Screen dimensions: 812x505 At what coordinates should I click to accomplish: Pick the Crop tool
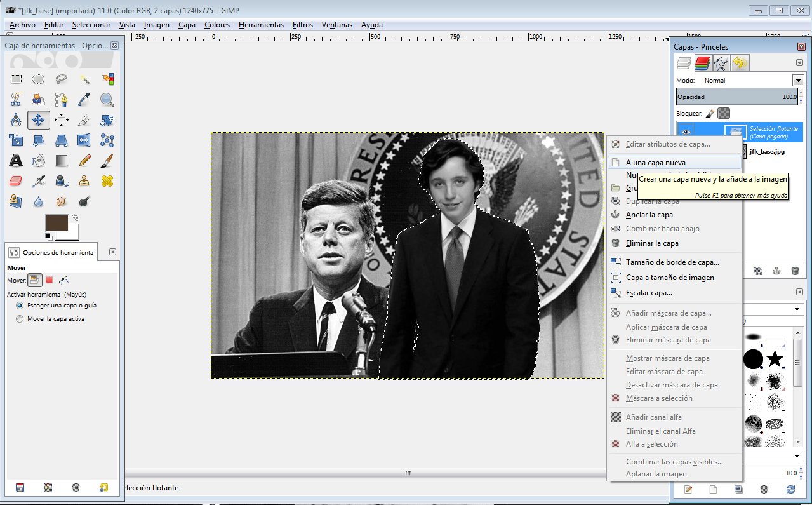coord(84,119)
